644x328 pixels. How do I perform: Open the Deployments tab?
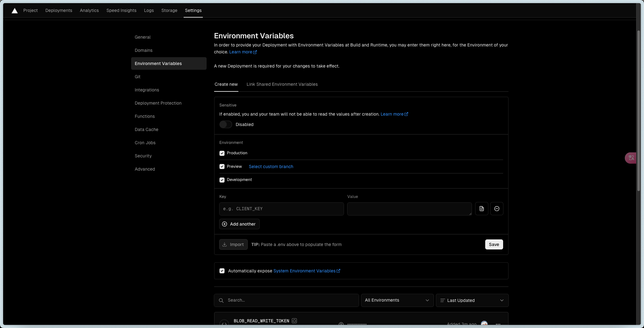point(59,10)
